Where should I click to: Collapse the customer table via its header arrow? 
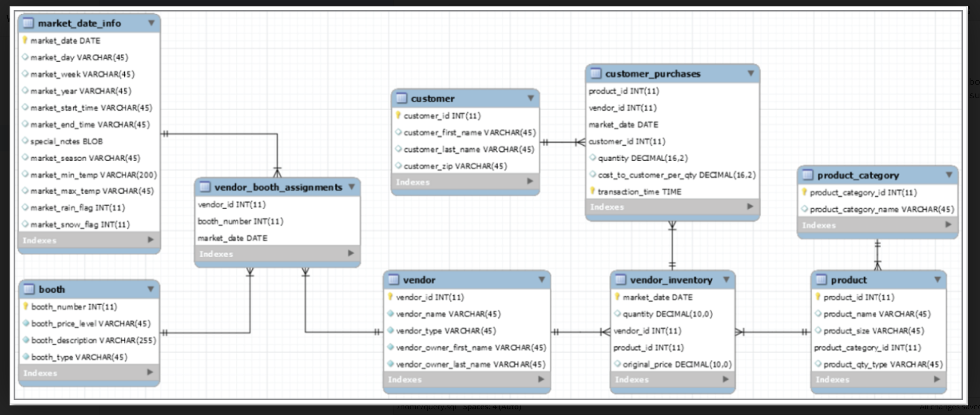[x=531, y=98]
